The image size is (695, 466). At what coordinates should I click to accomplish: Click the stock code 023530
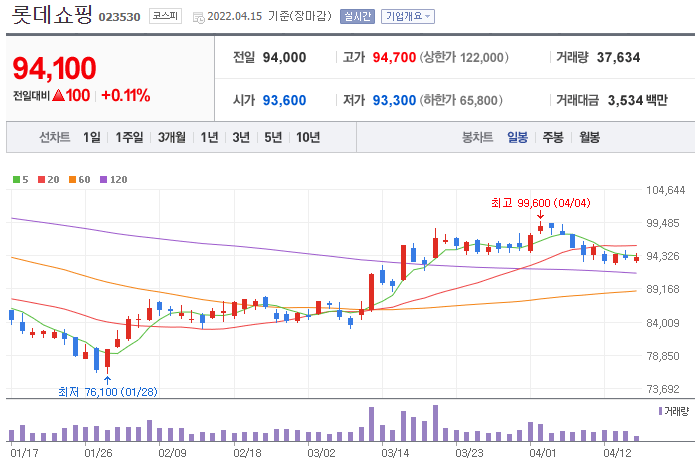point(119,17)
